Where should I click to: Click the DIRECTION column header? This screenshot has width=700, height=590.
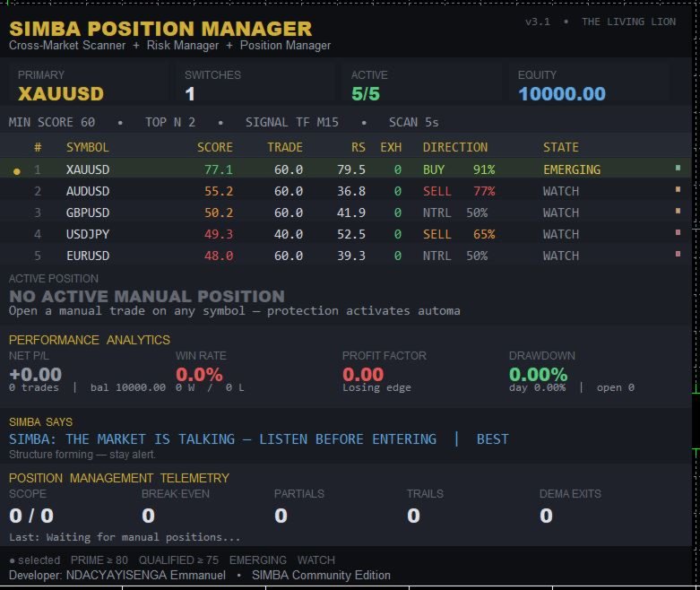click(x=455, y=147)
